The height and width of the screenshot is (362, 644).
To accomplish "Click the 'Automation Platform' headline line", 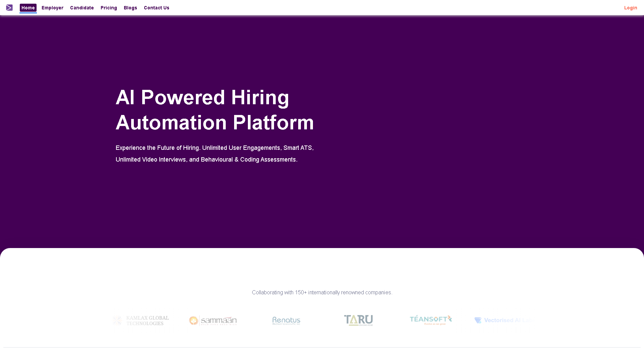I will pos(215,123).
